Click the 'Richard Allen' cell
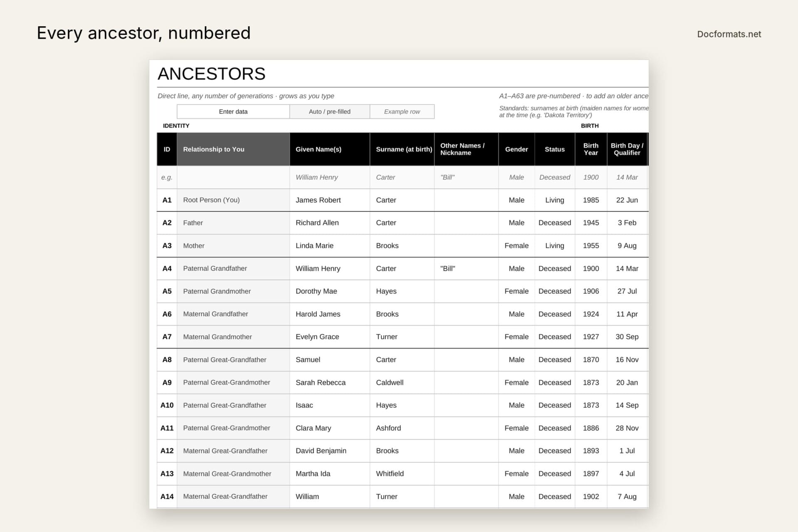This screenshot has height=532, width=798. pos(330,223)
